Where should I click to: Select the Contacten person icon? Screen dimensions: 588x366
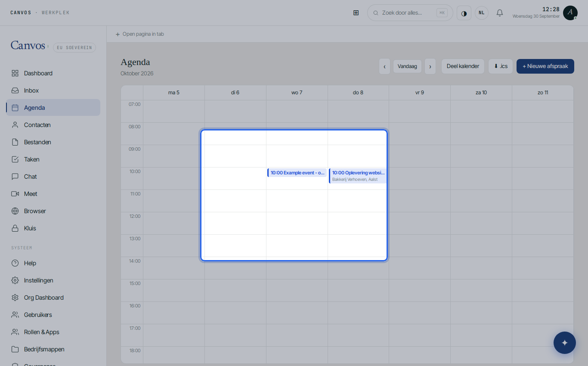[15, 125]
